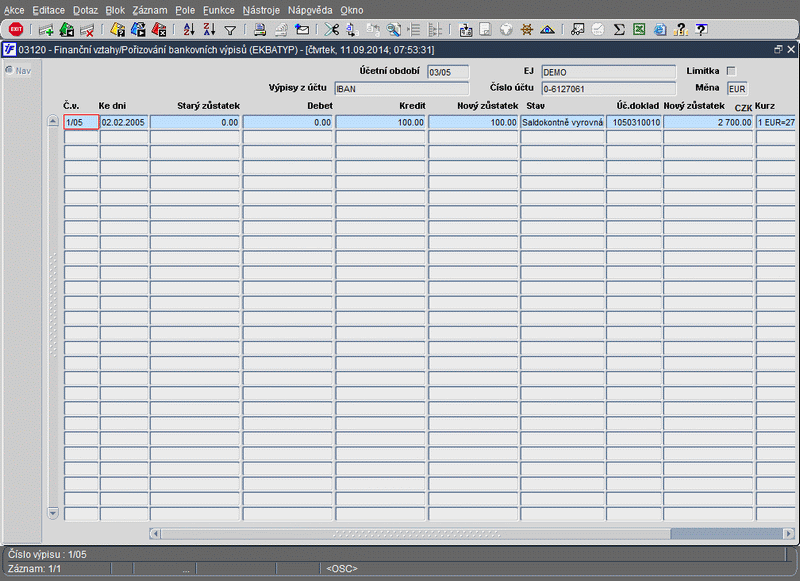Screen dimensions: 800x581
Task: Click the green Excel export icon
Action: (639, 30)
